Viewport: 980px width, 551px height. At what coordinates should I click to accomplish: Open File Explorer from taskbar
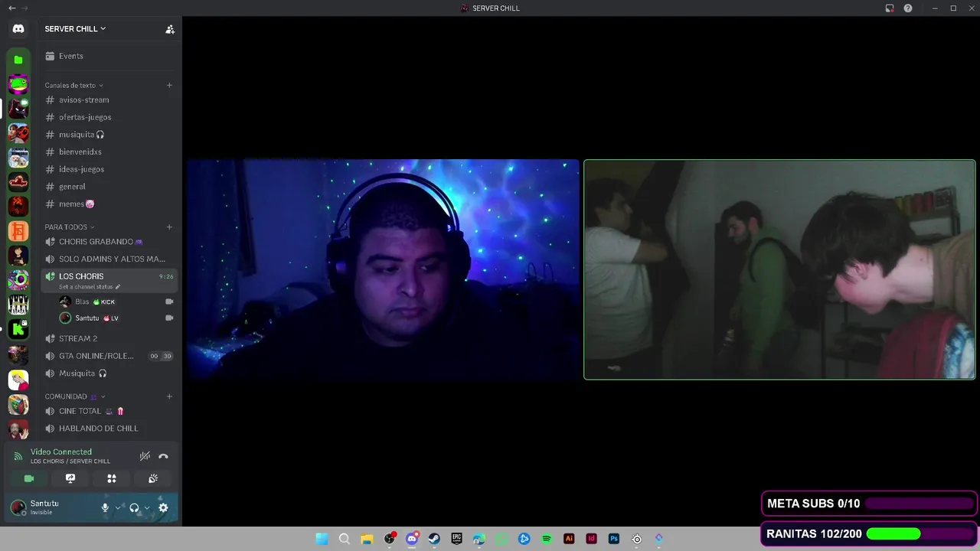(x=367, y=539)
